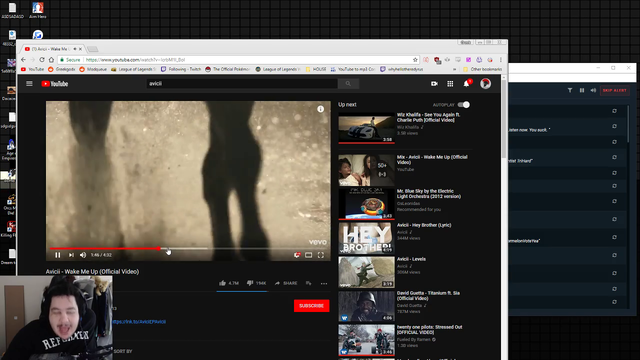This screenshot has height=360, width=640.
Task: Select the Avicii - Wake Me Up tab
Action: pos(53,49)
